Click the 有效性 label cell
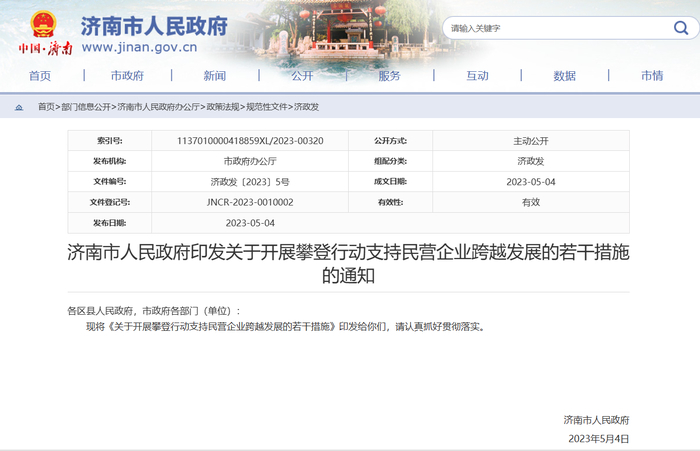This screenshot has width=700, height=451. [x=391, y=202]
